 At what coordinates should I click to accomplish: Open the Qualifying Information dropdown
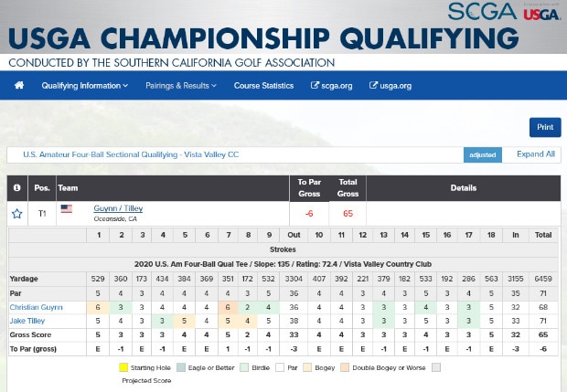pos(84,86)
